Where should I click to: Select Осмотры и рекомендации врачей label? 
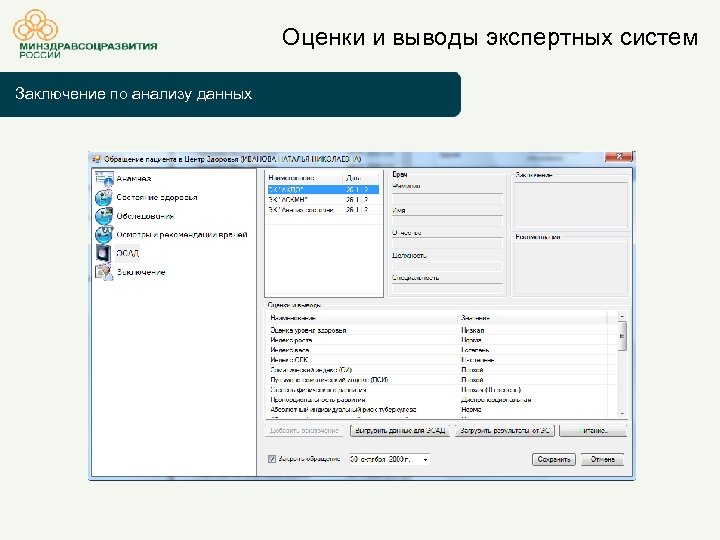pyautogui.click(x=182, y=235)
